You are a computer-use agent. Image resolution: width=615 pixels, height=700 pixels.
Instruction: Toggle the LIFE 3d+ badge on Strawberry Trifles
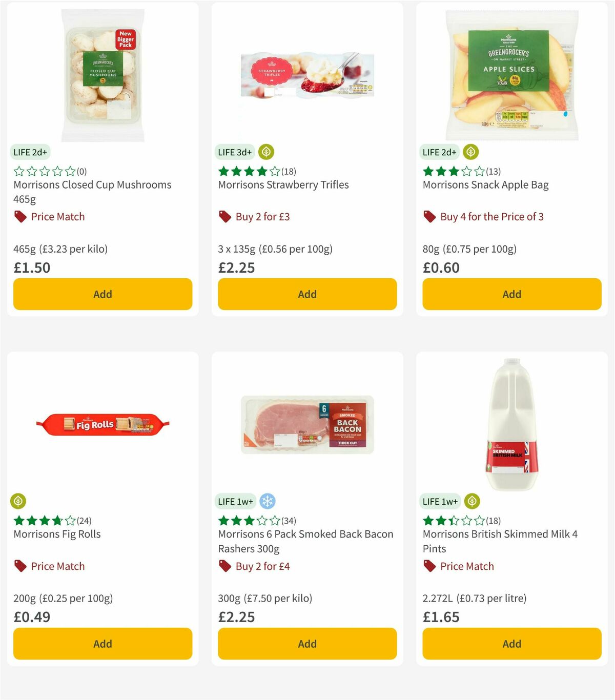[235, 152]
